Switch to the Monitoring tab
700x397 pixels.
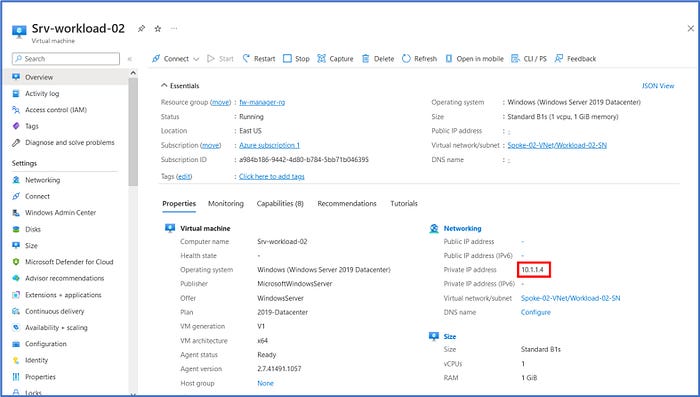226,204
